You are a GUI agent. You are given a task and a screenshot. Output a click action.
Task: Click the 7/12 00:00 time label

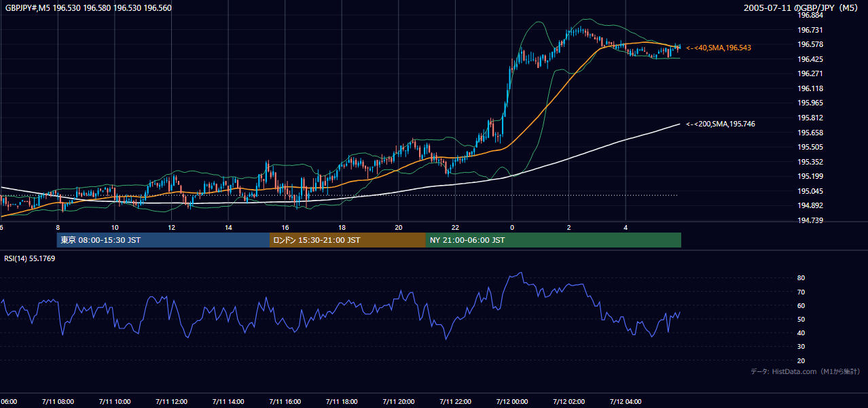pos(511,401)
